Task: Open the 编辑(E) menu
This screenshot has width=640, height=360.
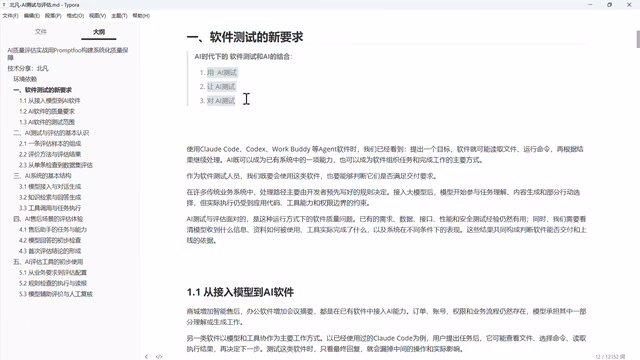Action: [31, 16]
